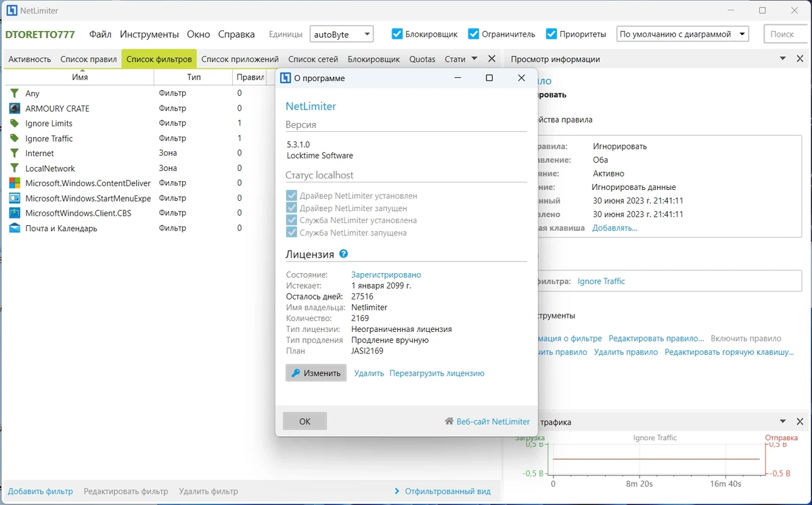Click the Удалить правило link
Image resolution: width=812 pixels, height=505 pixels.
click(626, 352)
